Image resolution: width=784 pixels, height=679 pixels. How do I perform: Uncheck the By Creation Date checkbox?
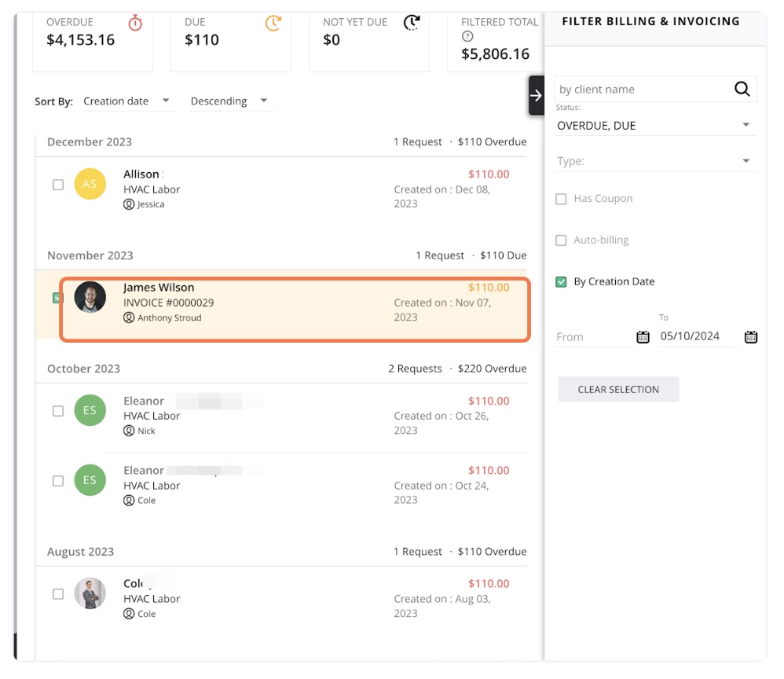point(561,282)
